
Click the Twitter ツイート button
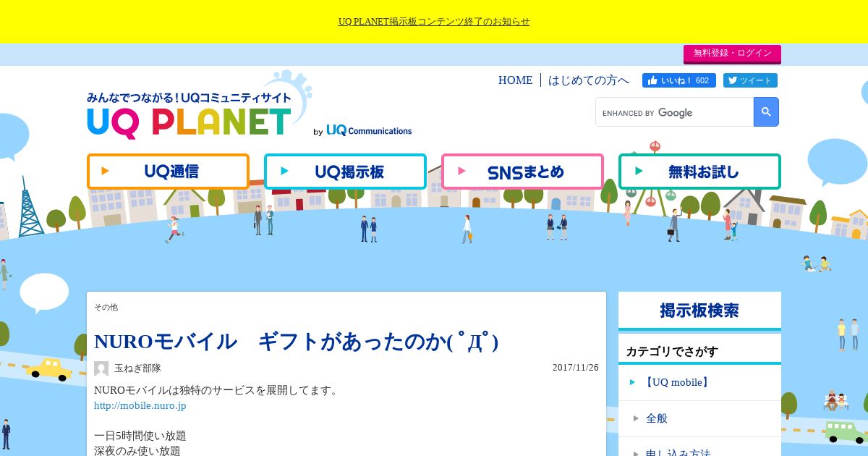(x=750, y=80)
